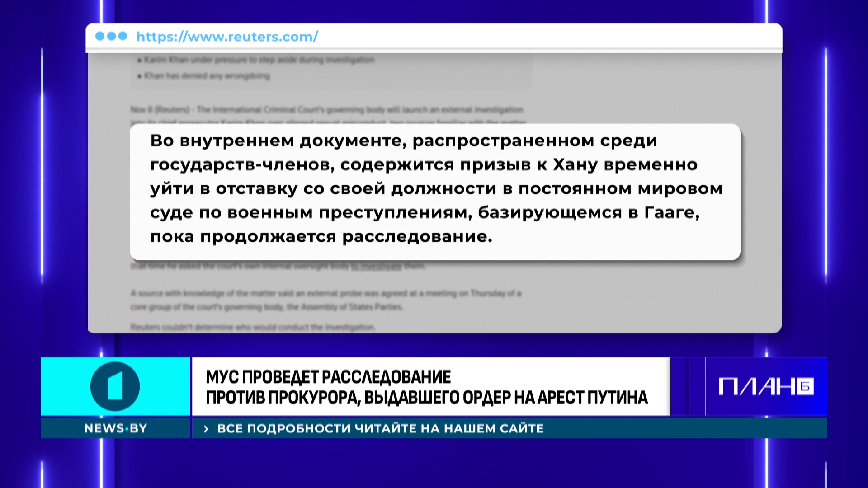Image resolution: width=868 pixels, height=488 pixels.
Task: Click the round channel-one logo
Action: coord(115,386)
